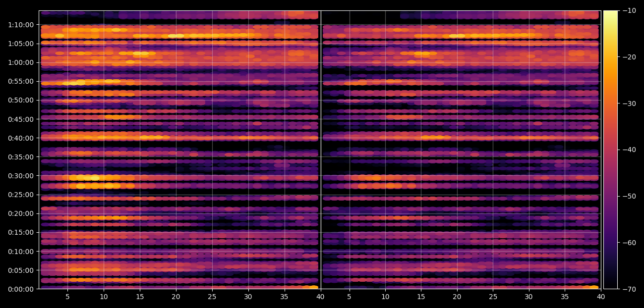Click x-axis label 10 under left heatmap
This screenshot has height=308, width=644.
(x=104, y=297)
